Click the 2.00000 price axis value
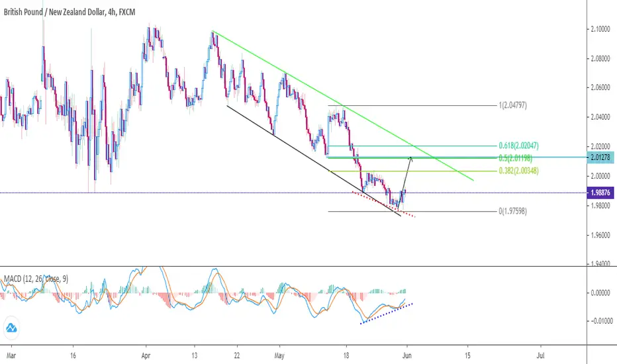 pos(600,176)
